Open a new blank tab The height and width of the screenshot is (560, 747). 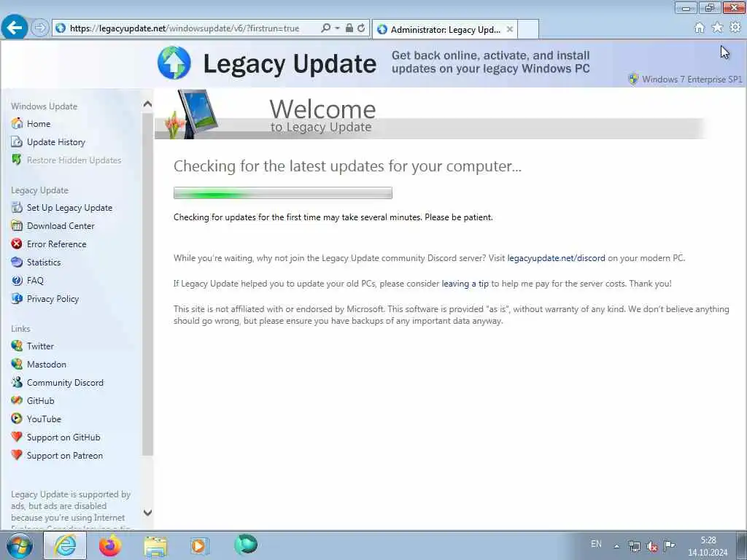coord(528,29)
